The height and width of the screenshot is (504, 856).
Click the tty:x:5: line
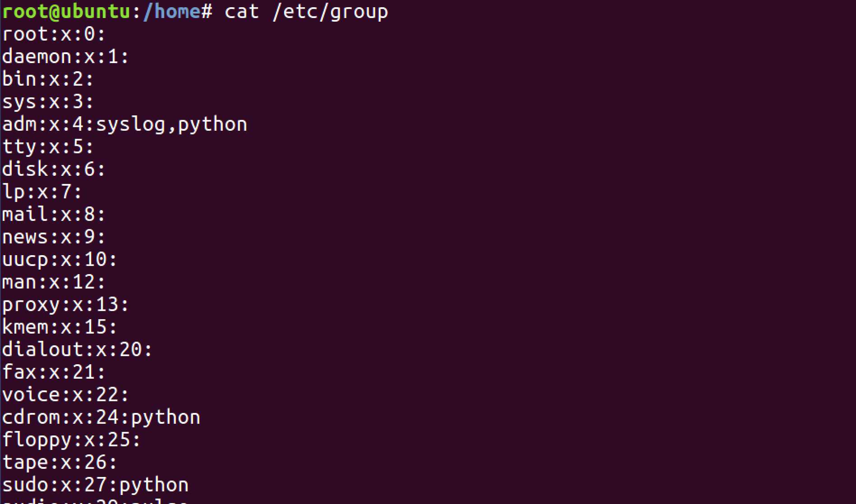pos(48,147)
